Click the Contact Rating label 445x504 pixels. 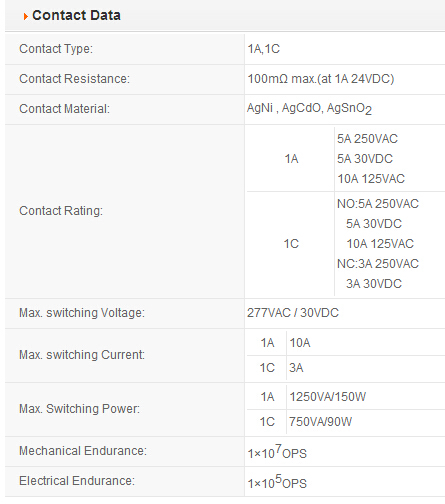(61, 211)
